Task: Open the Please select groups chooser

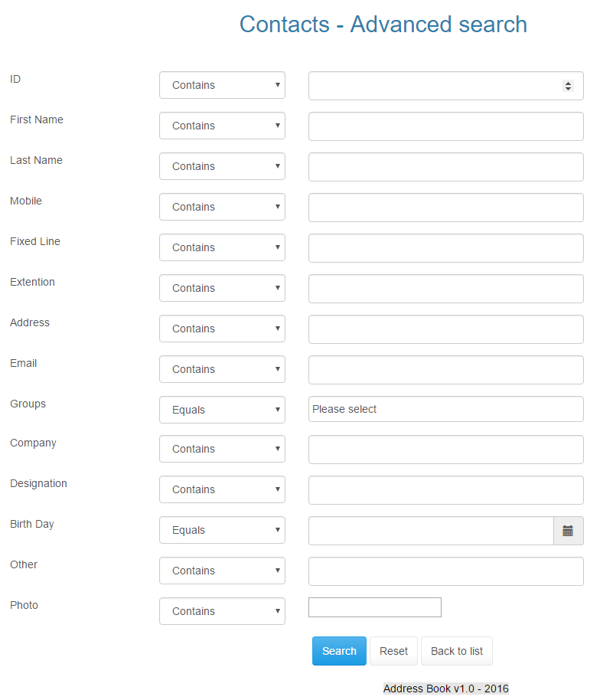Action: 445,409
